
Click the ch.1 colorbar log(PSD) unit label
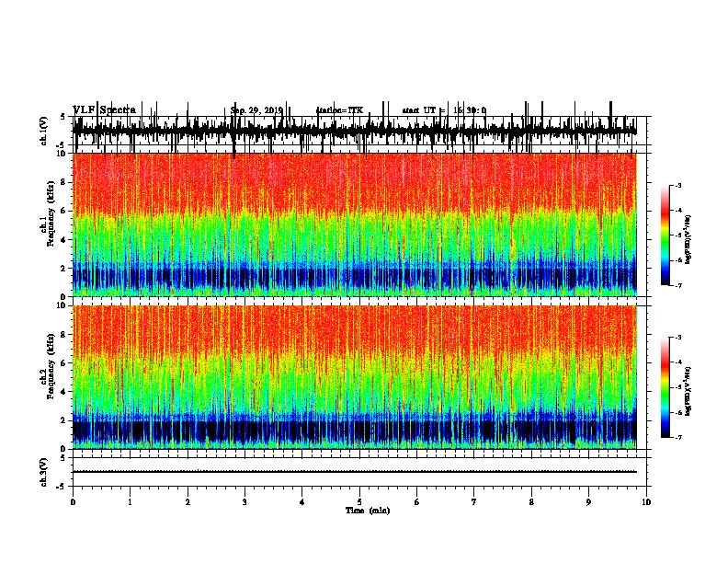point(688,239)
